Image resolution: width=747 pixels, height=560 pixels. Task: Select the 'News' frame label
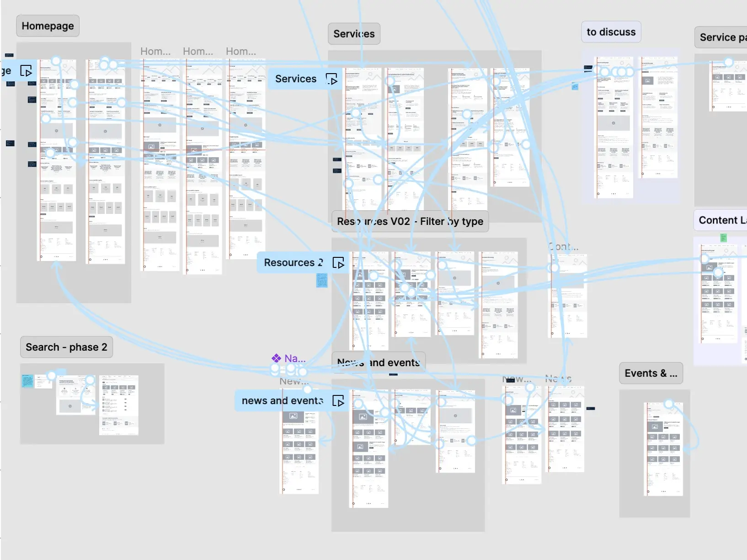[559, 379]
